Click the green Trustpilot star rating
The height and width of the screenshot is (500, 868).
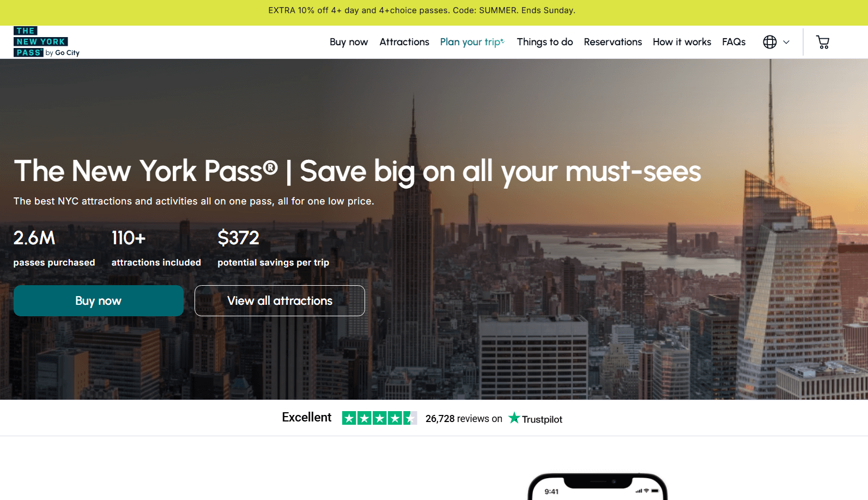(x=379, y=418)
